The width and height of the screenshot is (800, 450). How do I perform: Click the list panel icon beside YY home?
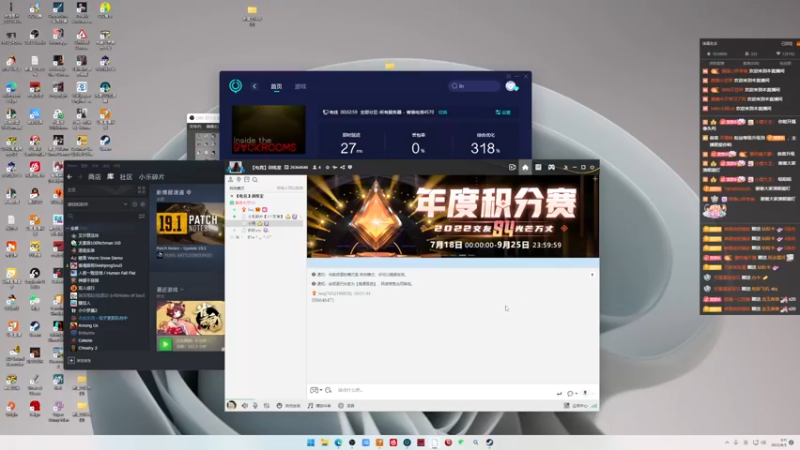pyautogui.click(x=538, y=167)
